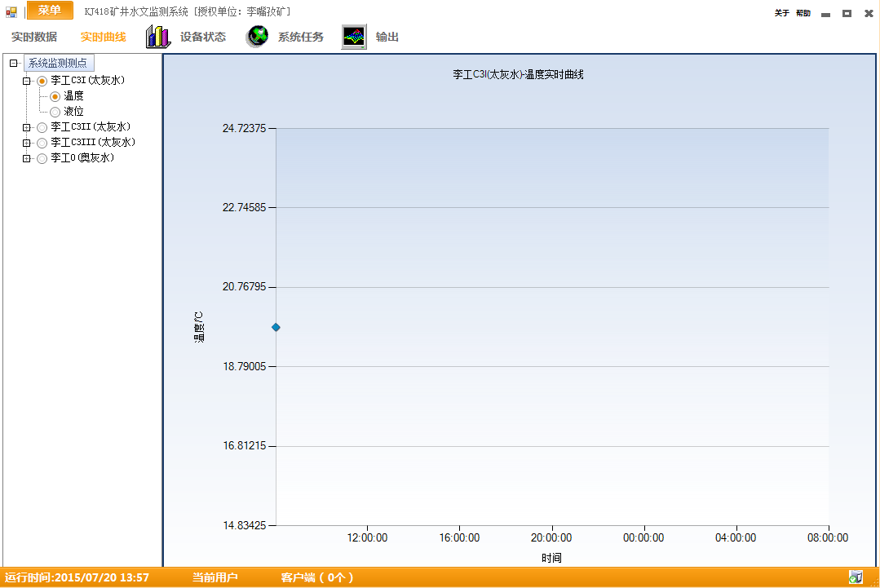Click the status bar icon at bottom right
This screenshot has height=588, width=880.
(x=855, y=577)
